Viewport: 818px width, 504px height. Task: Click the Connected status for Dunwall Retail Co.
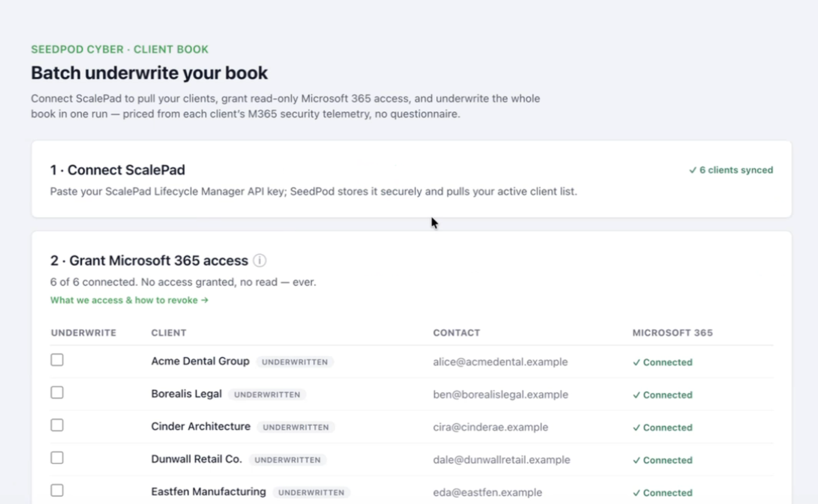[x=663, y=461]
